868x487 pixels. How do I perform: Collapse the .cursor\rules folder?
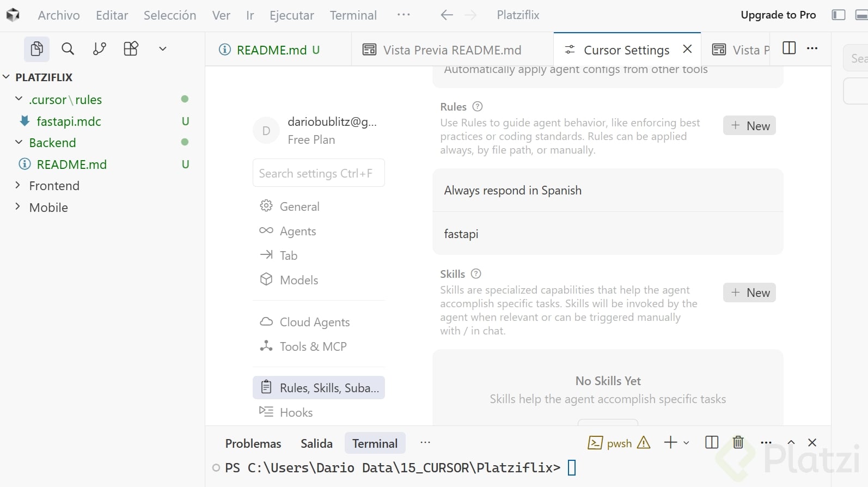pos(19,99)
